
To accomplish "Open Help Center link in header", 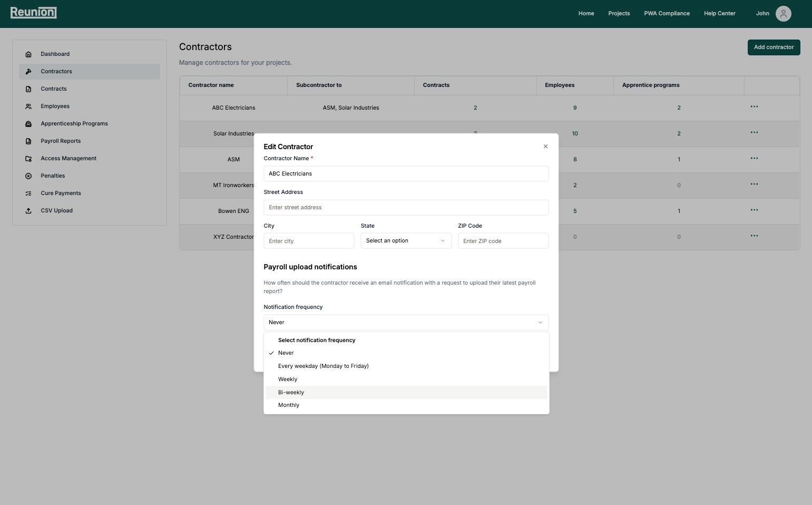I will click(x=719, y=14).
